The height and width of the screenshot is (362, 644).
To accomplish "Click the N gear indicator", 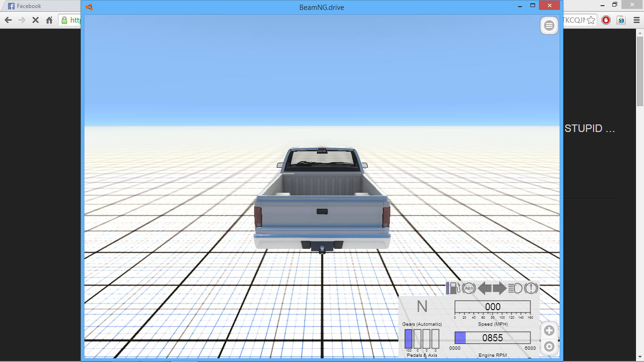I will pyautogui.click(x=422, y=307).
